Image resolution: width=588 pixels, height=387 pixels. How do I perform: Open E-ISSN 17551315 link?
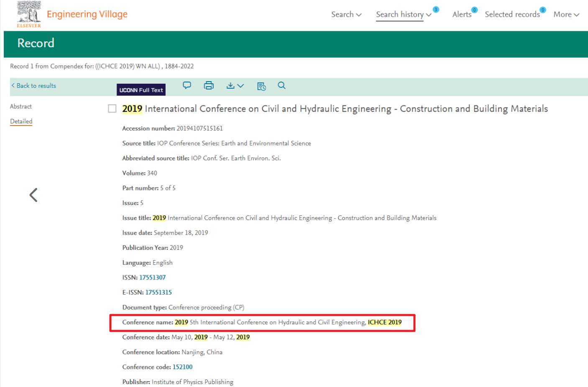[x=159, y=292]
